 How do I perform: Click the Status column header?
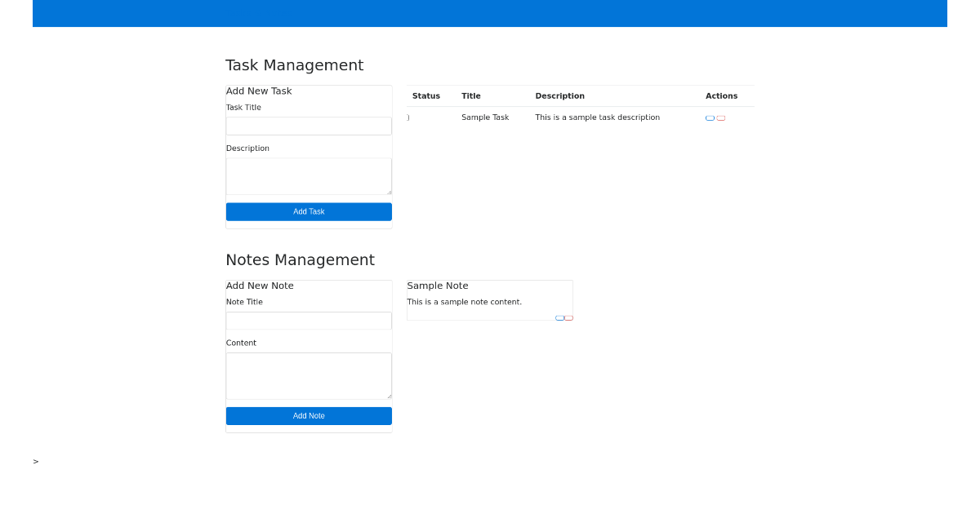(x=426, y=95)
